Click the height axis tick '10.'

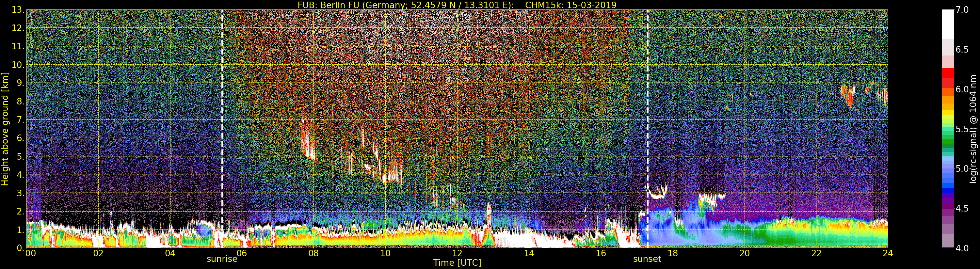(x=18, y=65)
